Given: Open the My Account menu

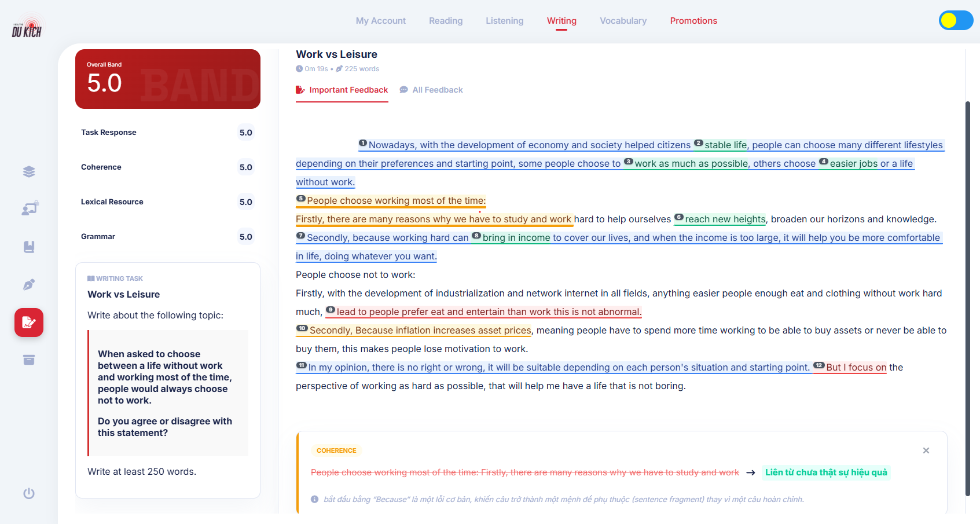Looking at the screenshot, I should point(380,21).
